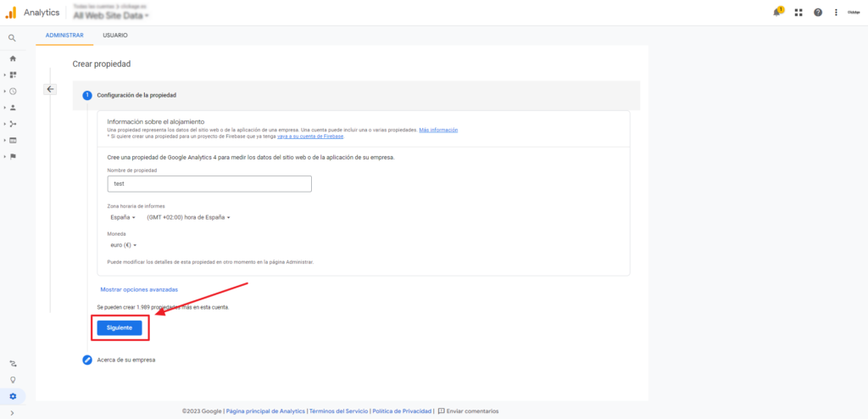The width and height of the screenshot is (868, 419).
Task: Open the Behavior window icon
Action: coord(14,140)
